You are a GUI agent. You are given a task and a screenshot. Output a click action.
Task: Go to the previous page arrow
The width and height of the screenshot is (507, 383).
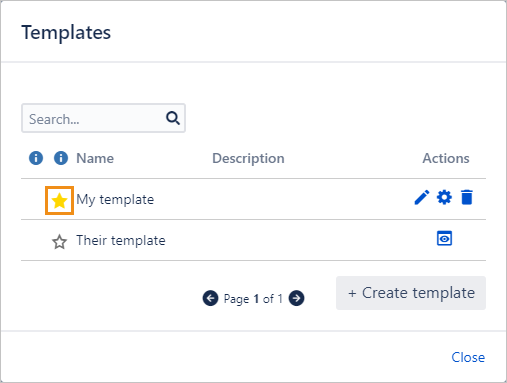coord(210,298)
